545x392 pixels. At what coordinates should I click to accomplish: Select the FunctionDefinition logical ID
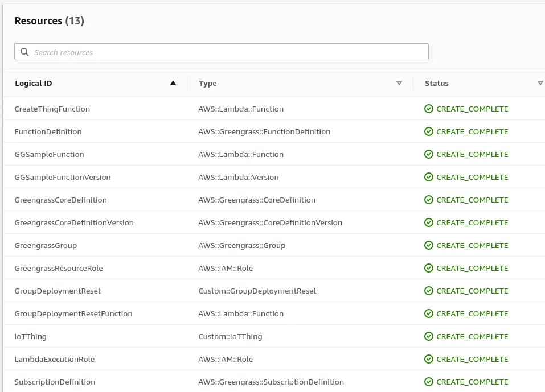[x=48, y=131]
